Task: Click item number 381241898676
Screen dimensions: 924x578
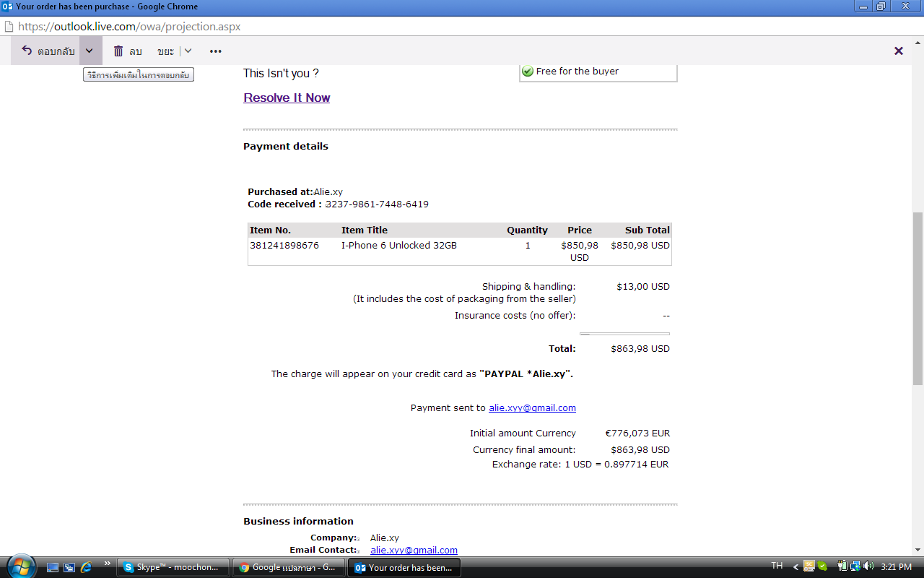Action: pyautogui.click(x=284, y=246)
